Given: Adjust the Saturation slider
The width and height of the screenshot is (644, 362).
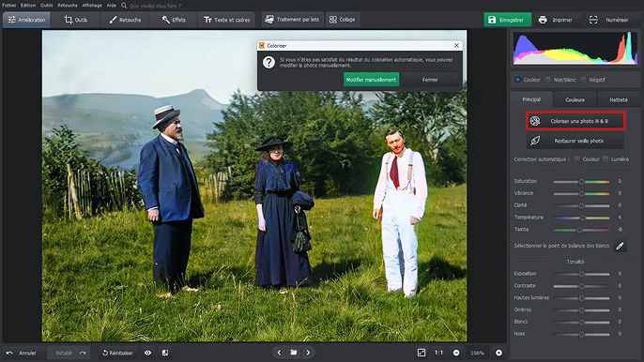Looking at the screenshot, I should click(581, 181).
